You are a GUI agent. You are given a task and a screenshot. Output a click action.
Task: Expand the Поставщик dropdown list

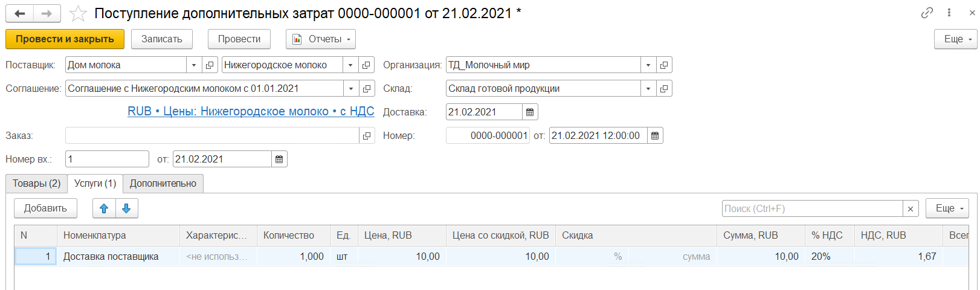tap(194, 65)
